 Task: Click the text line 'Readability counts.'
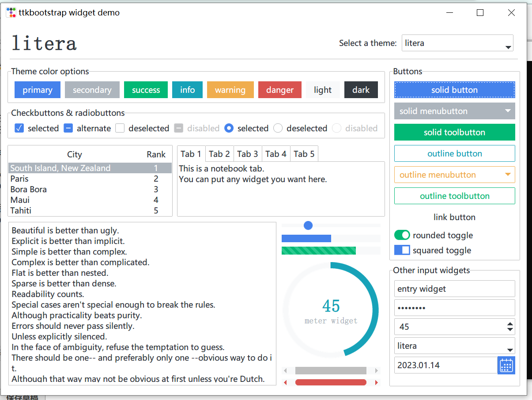(x=48, y=294)
